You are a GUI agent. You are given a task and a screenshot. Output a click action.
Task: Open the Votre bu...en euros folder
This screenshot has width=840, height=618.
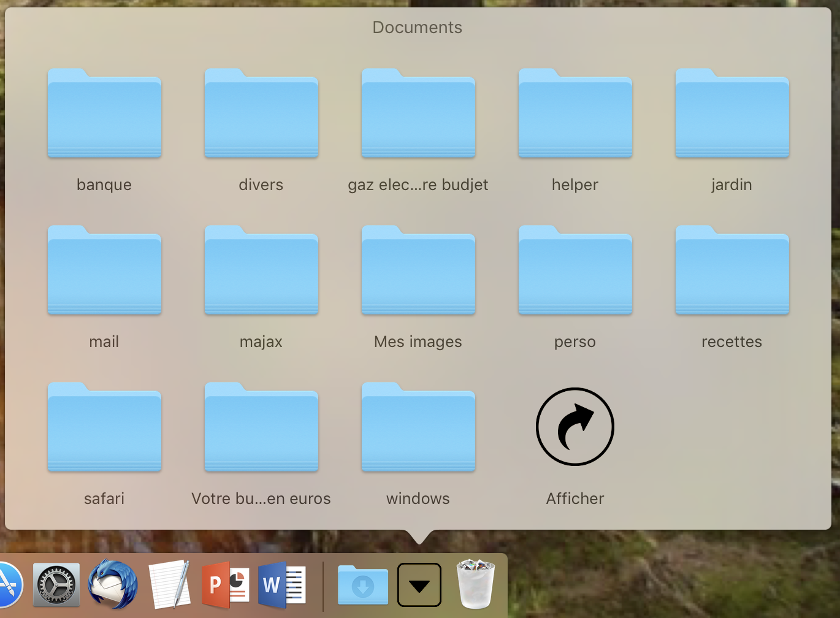(x=261, y=428)
